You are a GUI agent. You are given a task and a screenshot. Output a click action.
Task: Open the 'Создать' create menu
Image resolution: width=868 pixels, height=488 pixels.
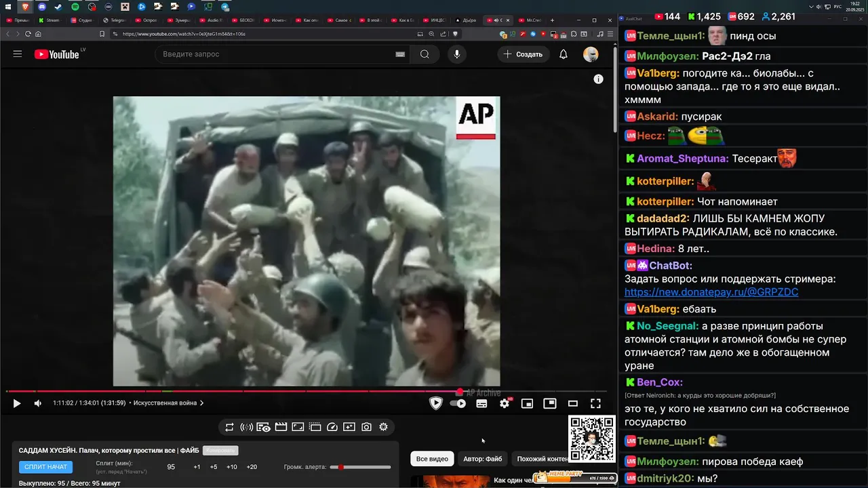(523, 54)
